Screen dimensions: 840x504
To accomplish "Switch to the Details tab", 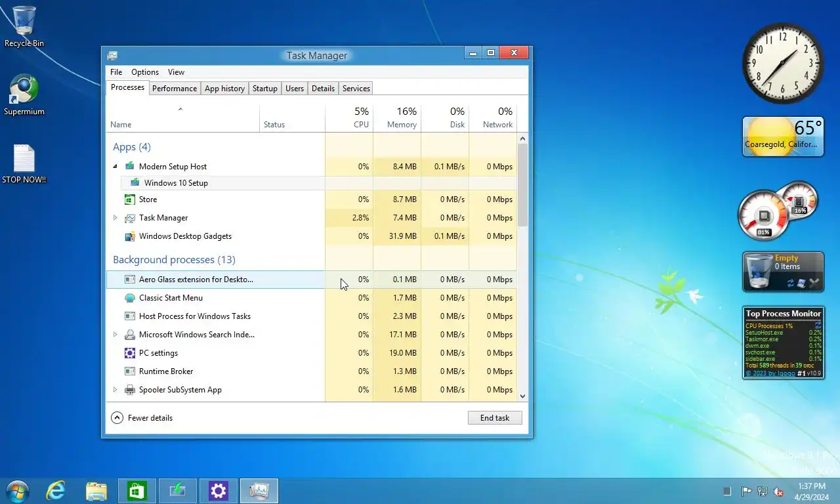I will tap(324, 89).
